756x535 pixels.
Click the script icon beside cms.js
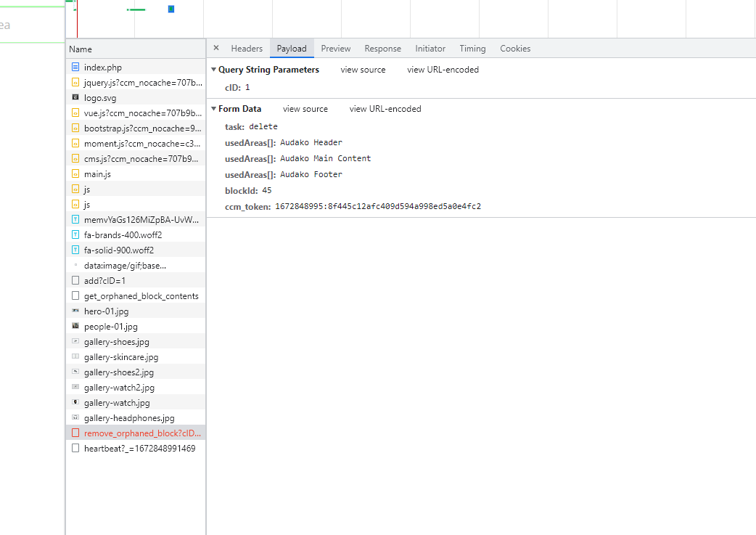75,158
